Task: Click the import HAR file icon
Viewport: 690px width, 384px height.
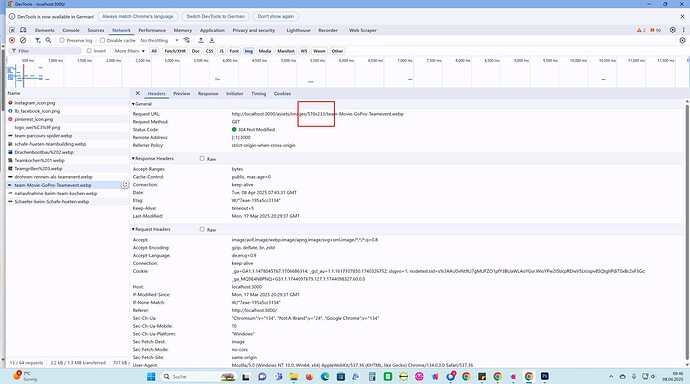Action: [201, 40]
